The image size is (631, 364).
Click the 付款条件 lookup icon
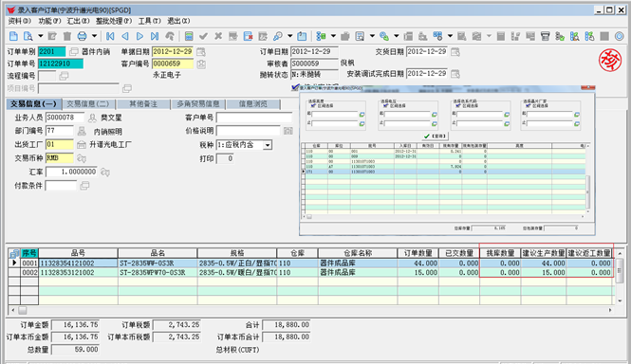[x=84, y=186]
